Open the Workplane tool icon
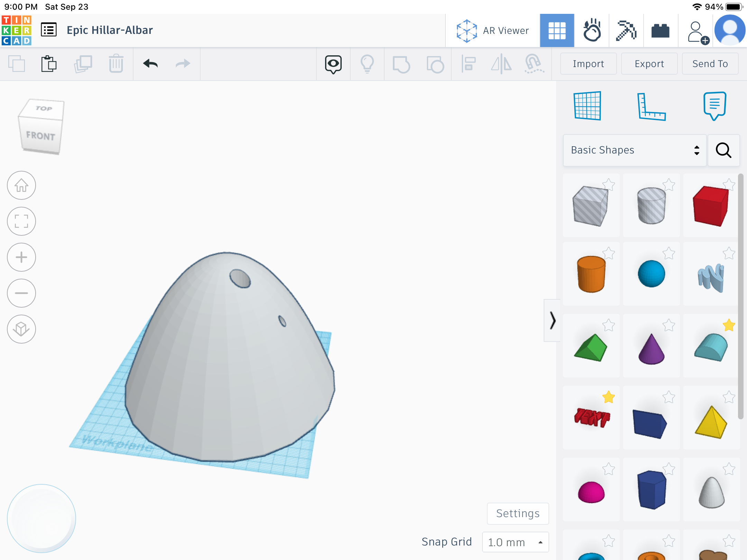 pos(587,106)
